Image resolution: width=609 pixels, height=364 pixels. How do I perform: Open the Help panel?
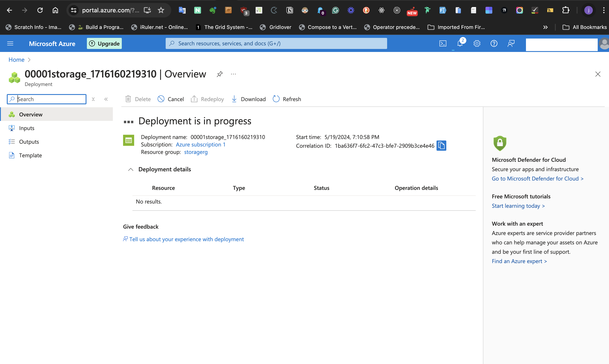494,43
